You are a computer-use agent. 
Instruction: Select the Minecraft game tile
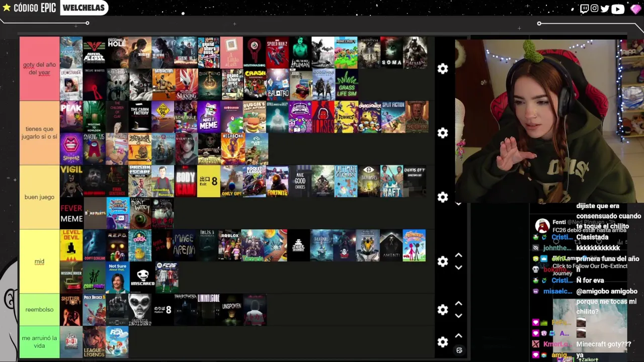click(x=346, y=52)
